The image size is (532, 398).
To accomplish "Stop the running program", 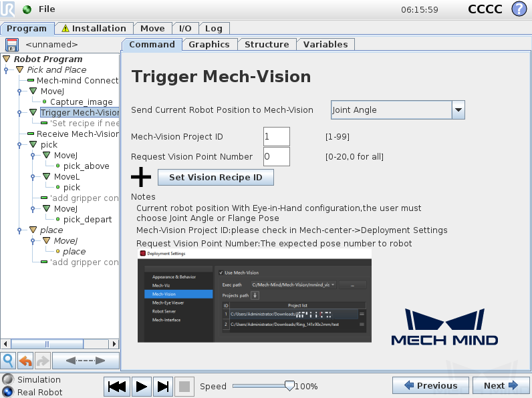I will (x=184, y=387).
